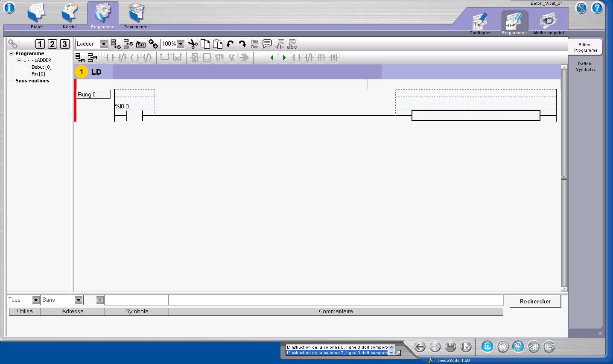Select Sous-routines in the program tree
This screenshot has height=364, width=613.
[32, 81]
